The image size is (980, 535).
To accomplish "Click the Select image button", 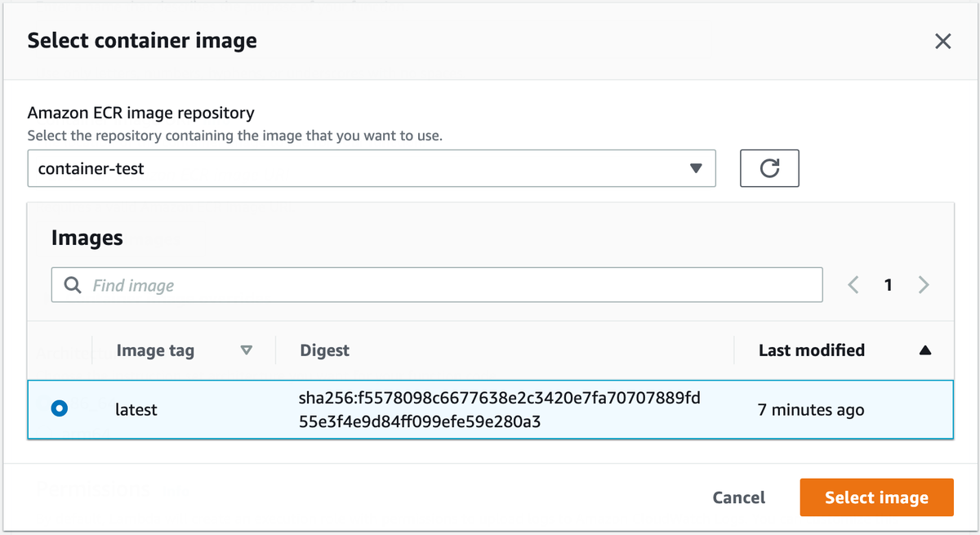I will coord(875,497).
